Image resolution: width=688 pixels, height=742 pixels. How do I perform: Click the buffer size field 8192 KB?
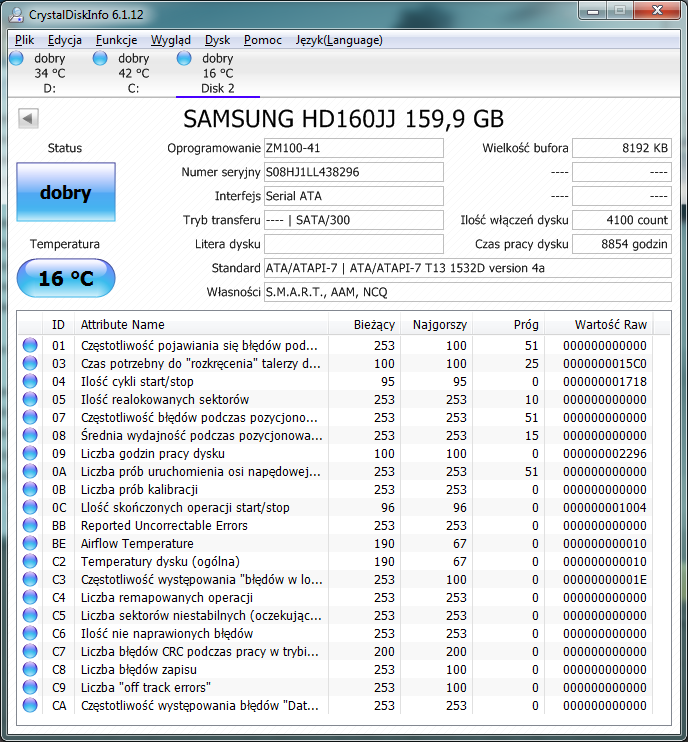[622, 148]
